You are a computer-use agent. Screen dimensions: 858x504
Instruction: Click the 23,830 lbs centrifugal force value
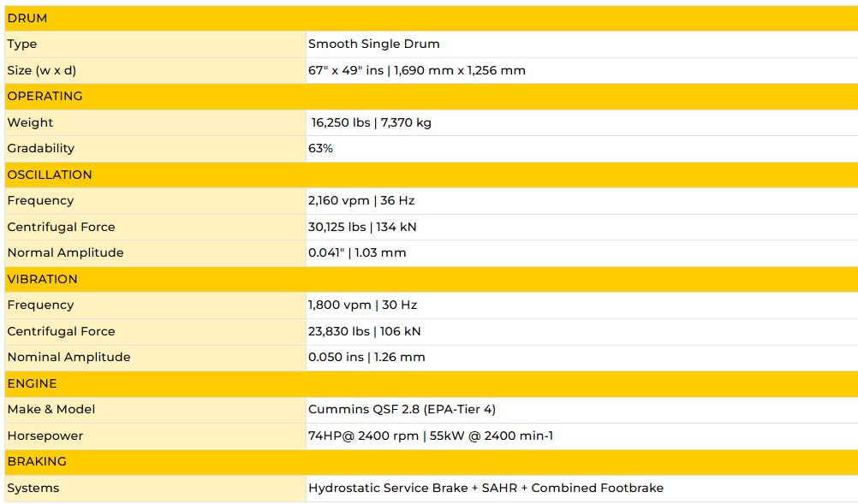point(338,331)
